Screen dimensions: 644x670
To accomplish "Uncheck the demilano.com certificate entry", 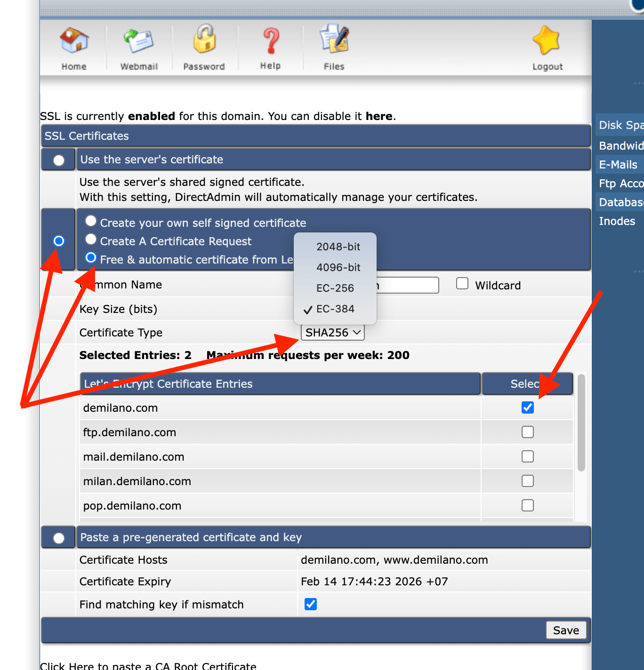I will coord(527,407).
